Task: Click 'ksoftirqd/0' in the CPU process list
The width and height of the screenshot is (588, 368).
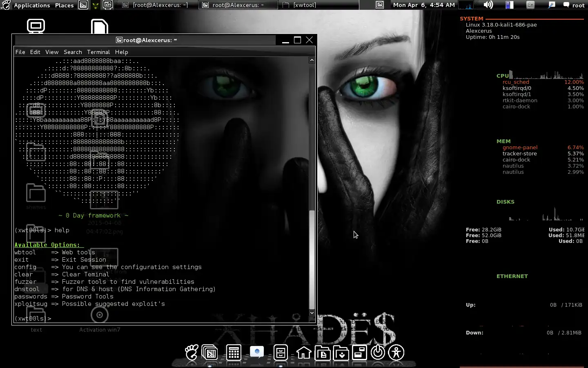Action: pyautogui.click(x=517, y=88)
